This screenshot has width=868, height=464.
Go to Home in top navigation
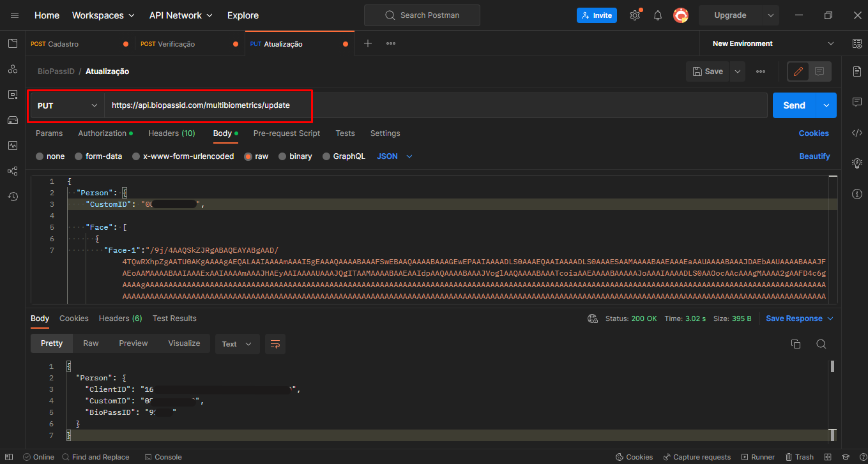click(x=47, y=15)
